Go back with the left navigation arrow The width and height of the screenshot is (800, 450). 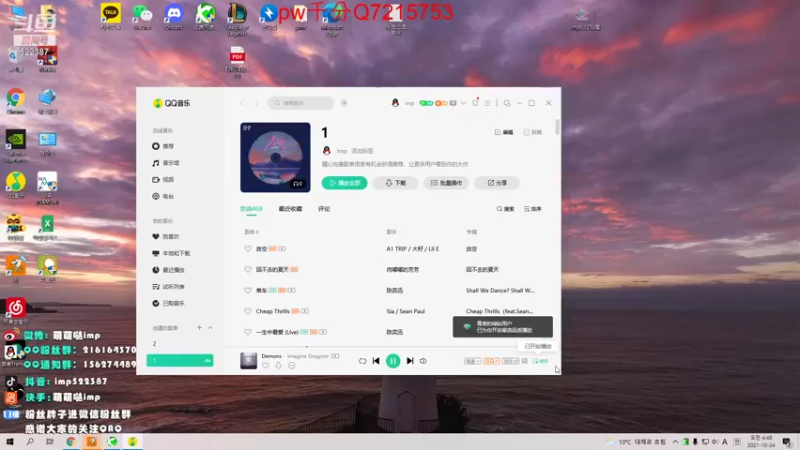242,103
